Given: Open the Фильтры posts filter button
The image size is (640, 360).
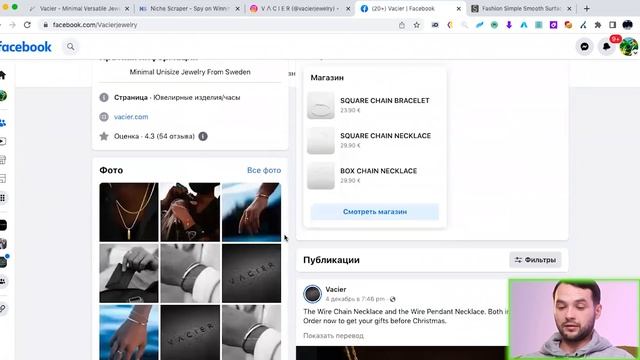Looking at the screenshot, I should [x=535, y=260].
